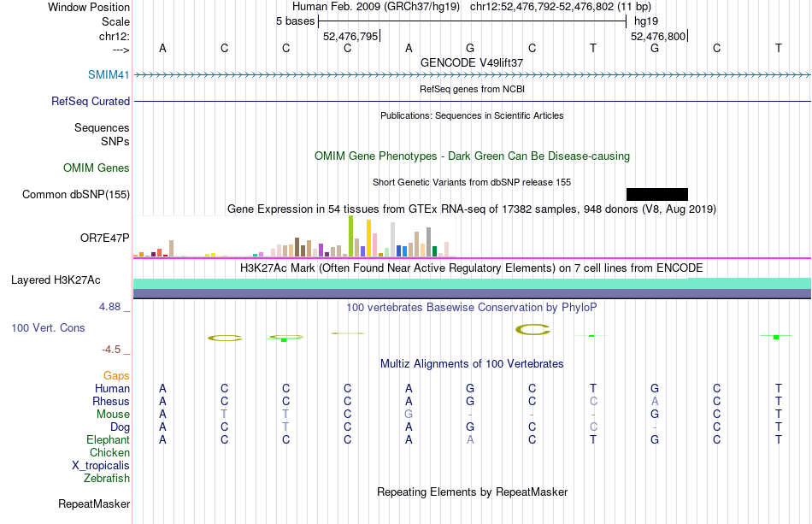Click the SNPs track label

[x=115, y=141]
